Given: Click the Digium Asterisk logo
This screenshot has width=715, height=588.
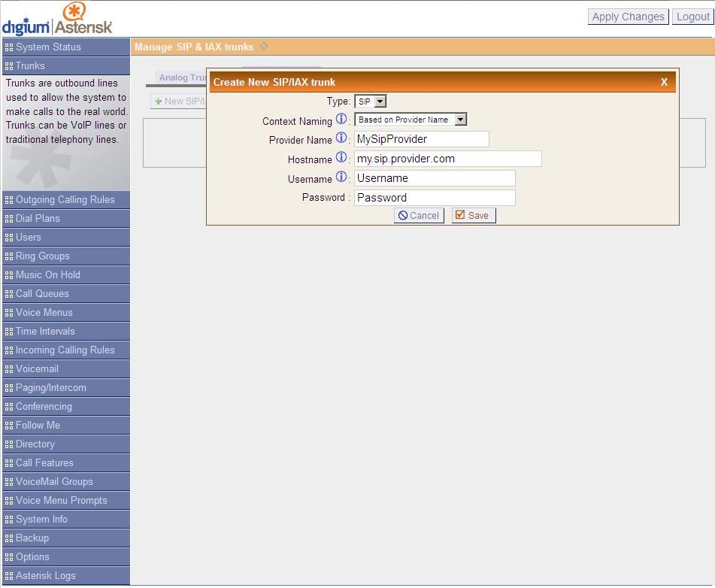Looking at the screenshot, I should (x=57, y=20).
